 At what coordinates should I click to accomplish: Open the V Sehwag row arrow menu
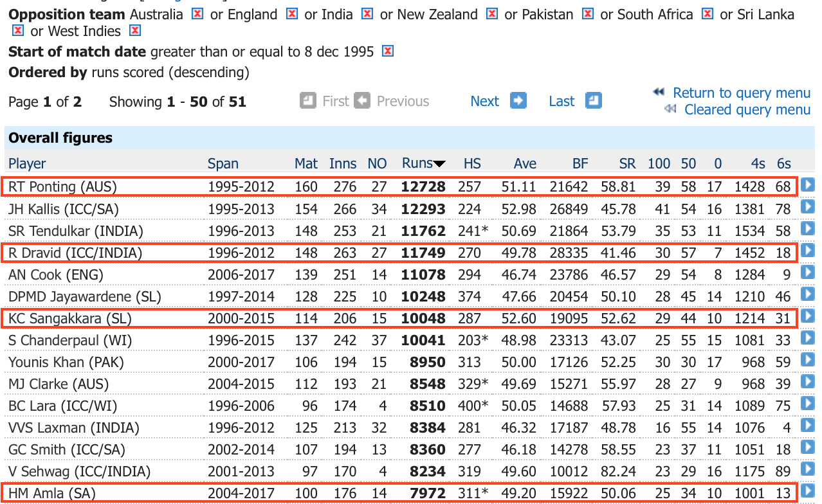tap(807, 469)
